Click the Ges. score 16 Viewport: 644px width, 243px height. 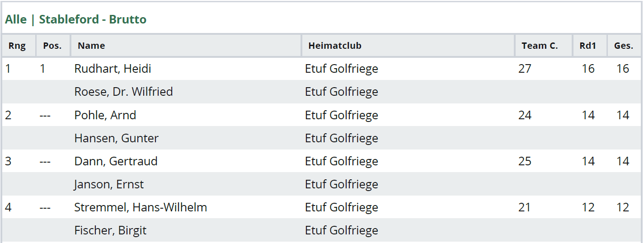pos(623,69)
